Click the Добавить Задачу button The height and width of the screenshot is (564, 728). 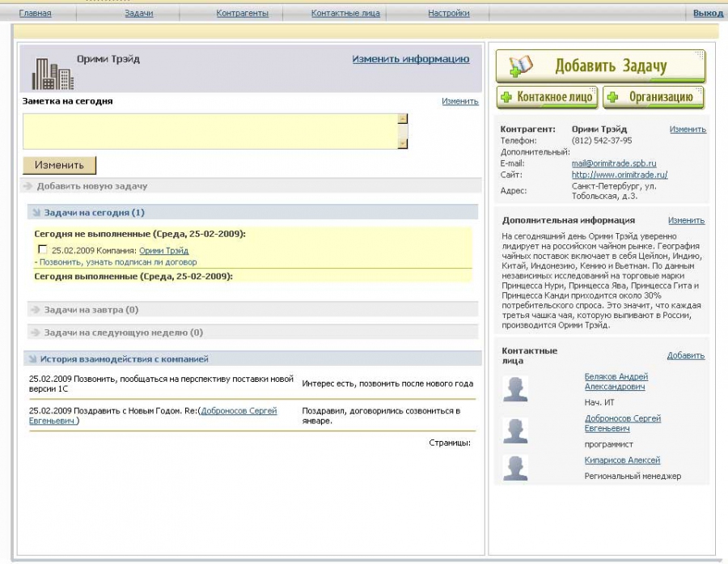(601, 66)
